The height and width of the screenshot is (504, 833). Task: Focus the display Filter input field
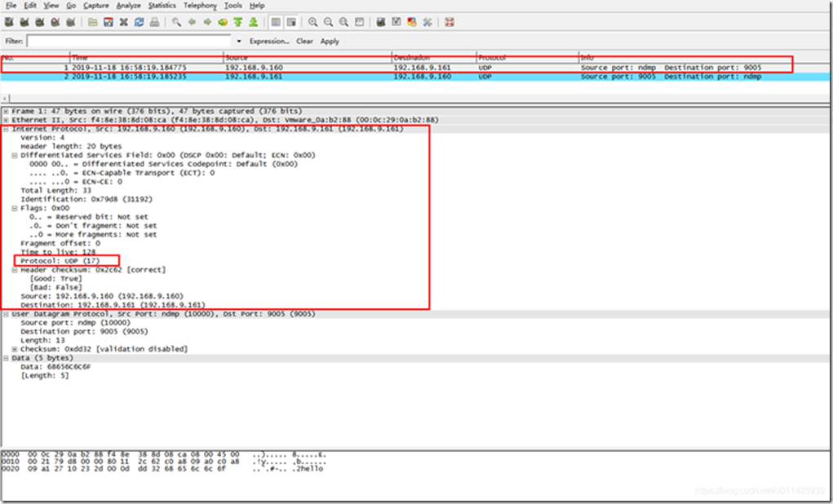click(x=130, y=42)
